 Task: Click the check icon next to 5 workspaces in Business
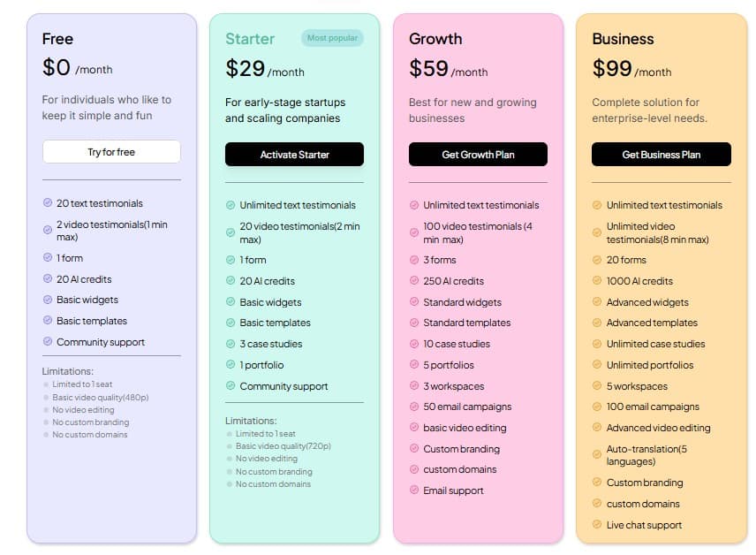pyautogui.click(x=596, y=386)
